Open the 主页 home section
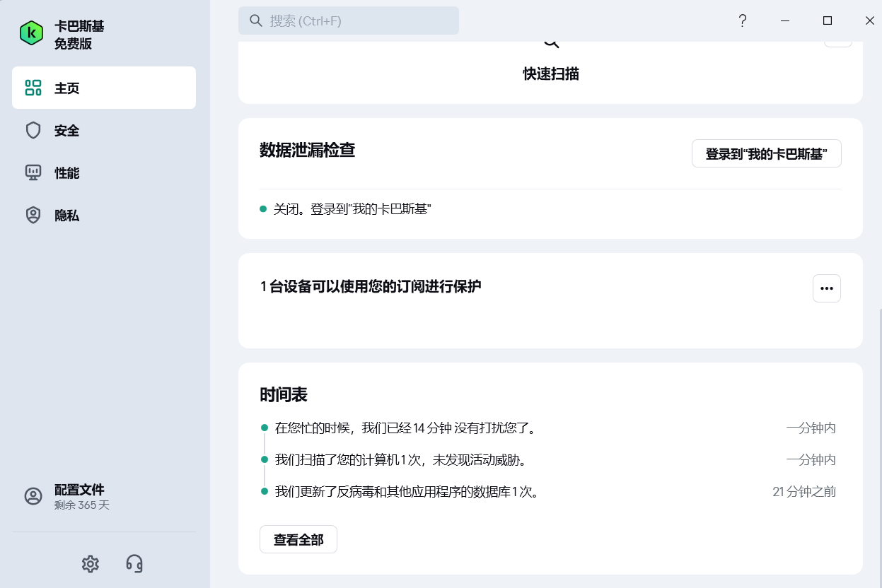 click(104, 88)
